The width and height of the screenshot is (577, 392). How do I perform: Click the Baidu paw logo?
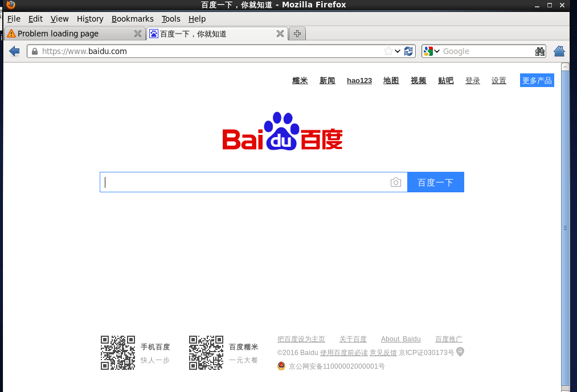pos(282,131)
